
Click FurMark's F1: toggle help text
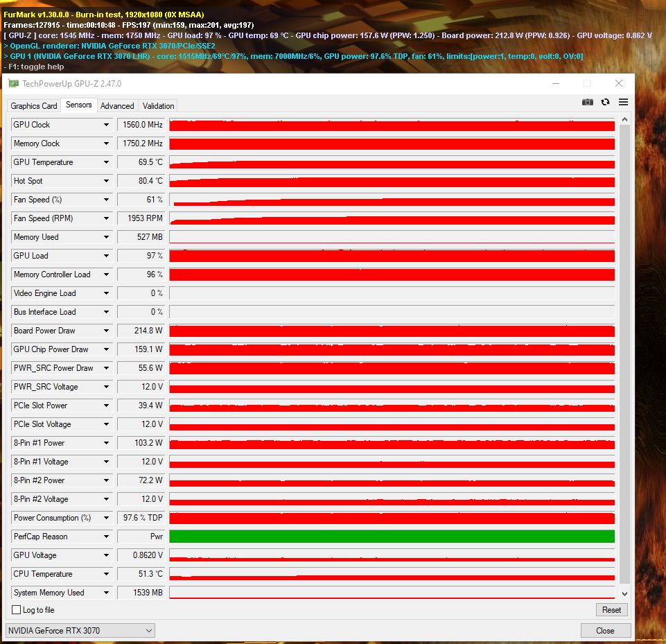pyautogui.click(x=34, y=67)
